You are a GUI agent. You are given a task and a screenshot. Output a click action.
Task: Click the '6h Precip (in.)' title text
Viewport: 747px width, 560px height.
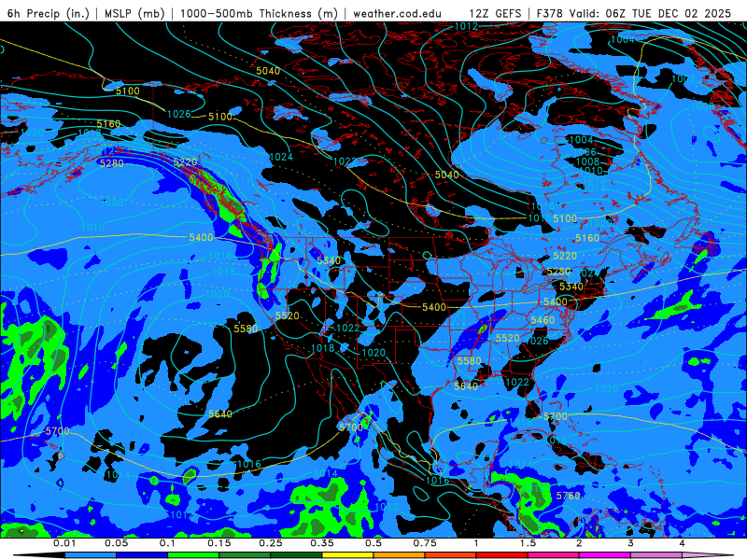click(x=49, y=13)
